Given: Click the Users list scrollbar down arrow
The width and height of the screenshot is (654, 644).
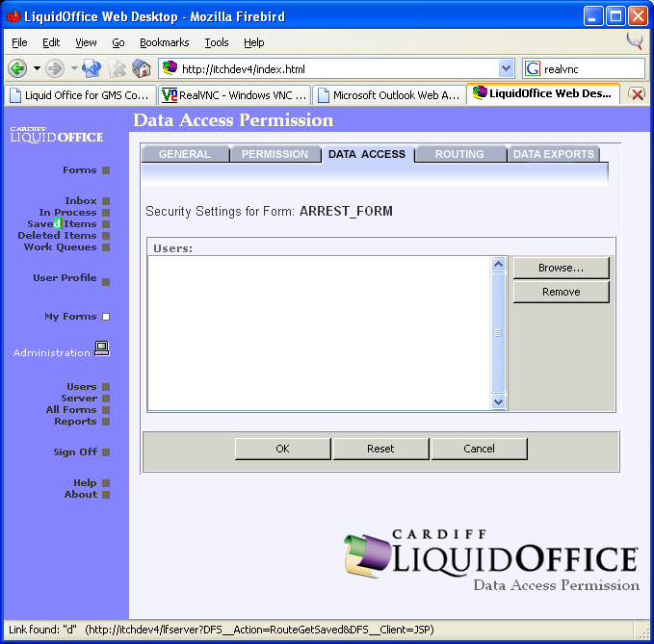Looking at the screenshot, I should tap(498, 401).
